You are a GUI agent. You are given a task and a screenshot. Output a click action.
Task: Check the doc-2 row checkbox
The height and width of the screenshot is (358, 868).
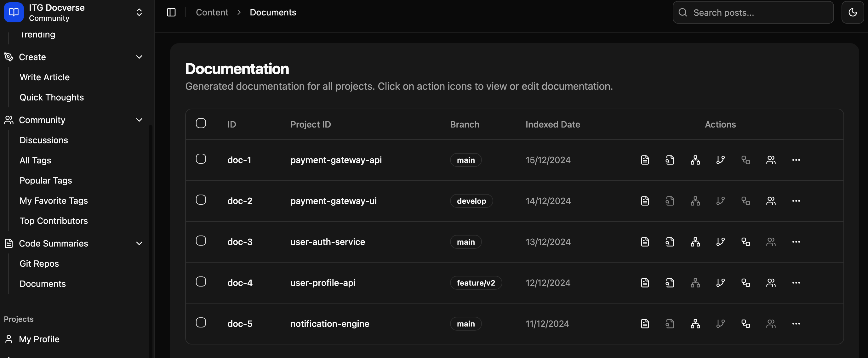(201, 200)
